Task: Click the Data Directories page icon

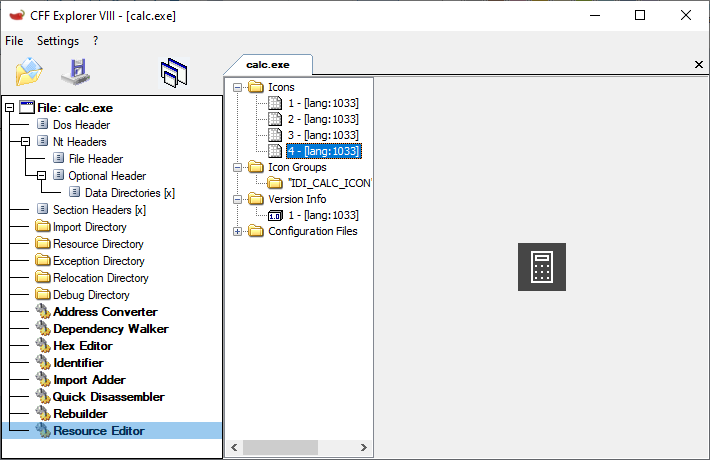Action: point(75,192)
